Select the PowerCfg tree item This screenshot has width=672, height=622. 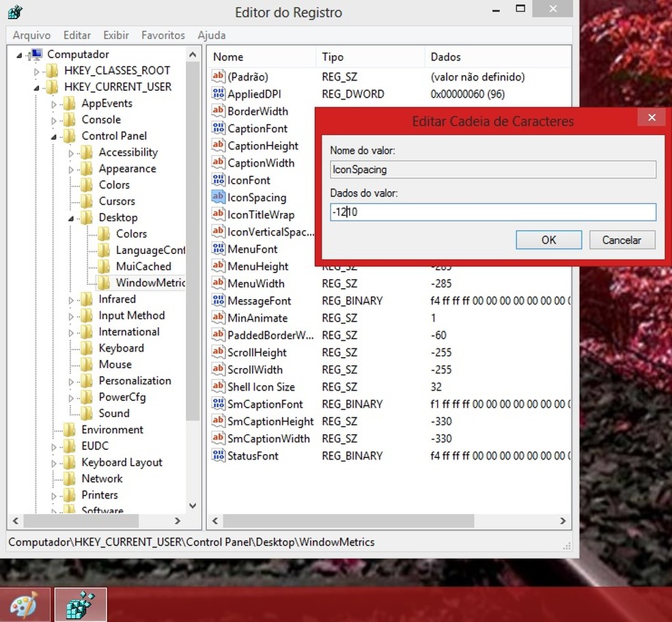tap(122, 397)
